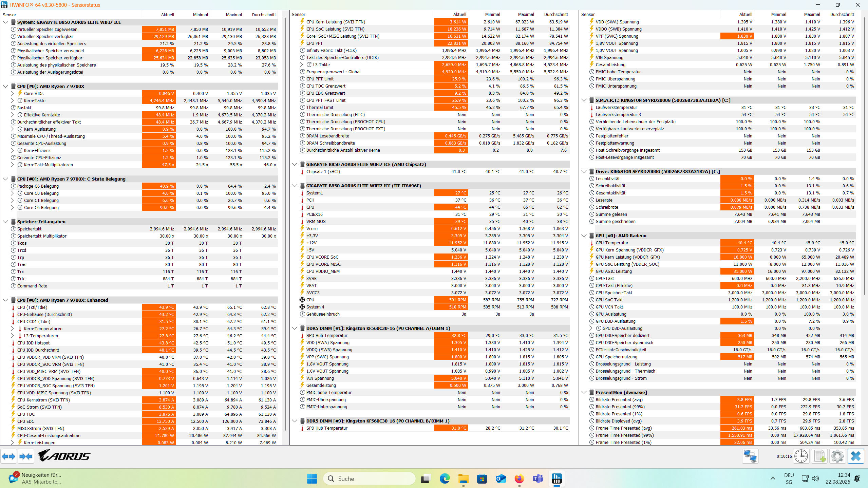Collapse the System GIGABYTE B850 AORUS section

pyautogui.click(x=5, y=22)
